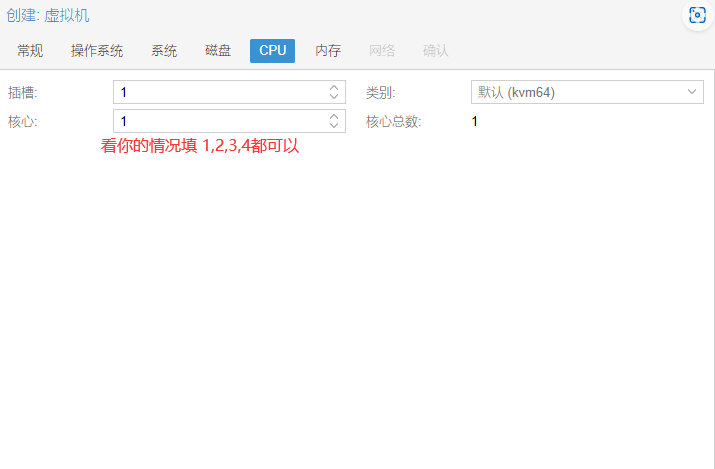Click the 核心总数 value
Viewport: 715px width, 469px height.
(475, 121)
